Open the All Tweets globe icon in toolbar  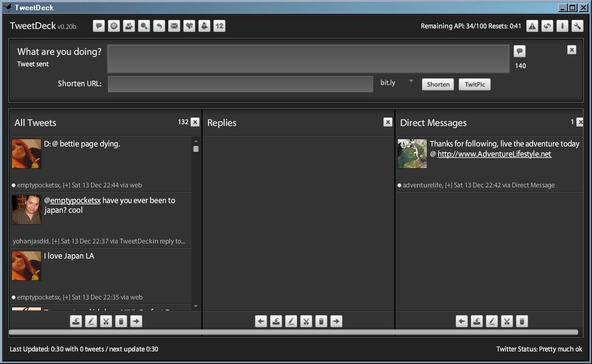point(114,26)
